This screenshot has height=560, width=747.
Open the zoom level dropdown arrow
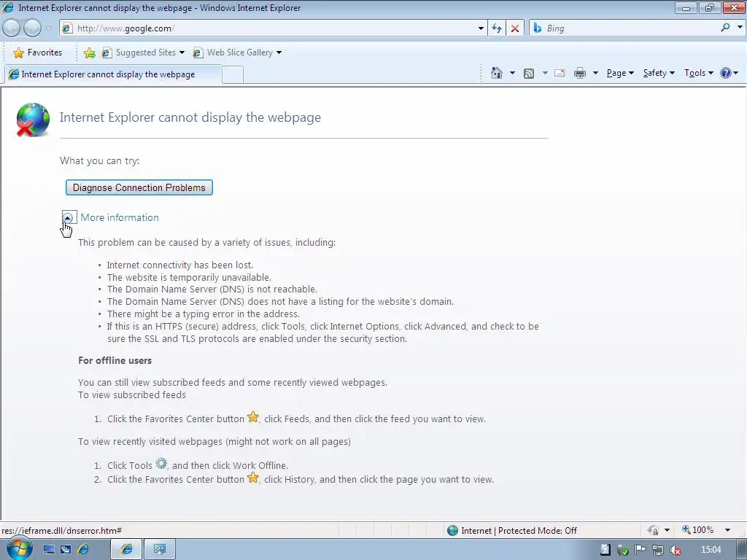tap(727, 530)
